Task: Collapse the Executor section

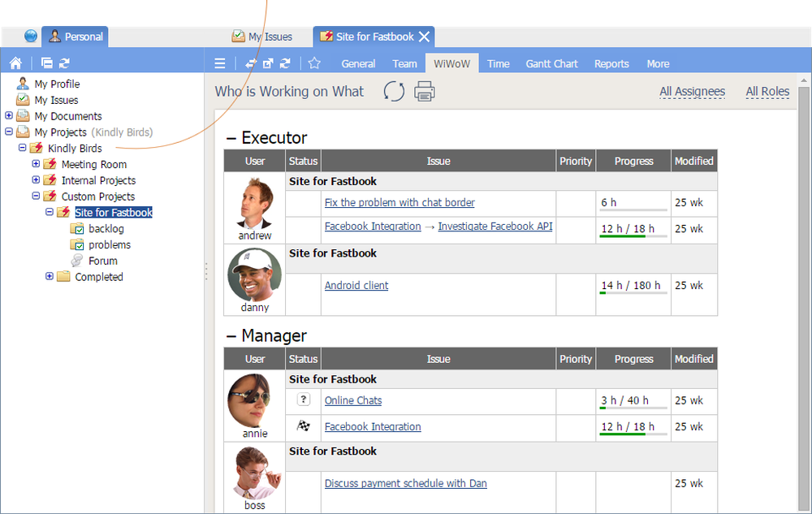Action: pos(231,138)
